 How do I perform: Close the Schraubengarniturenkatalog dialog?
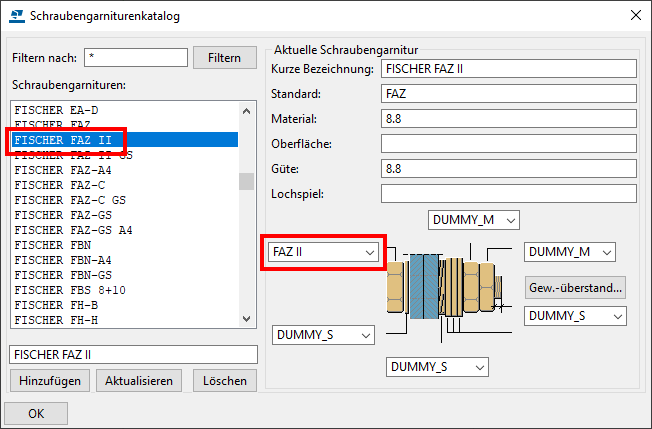tap(635, 15)
